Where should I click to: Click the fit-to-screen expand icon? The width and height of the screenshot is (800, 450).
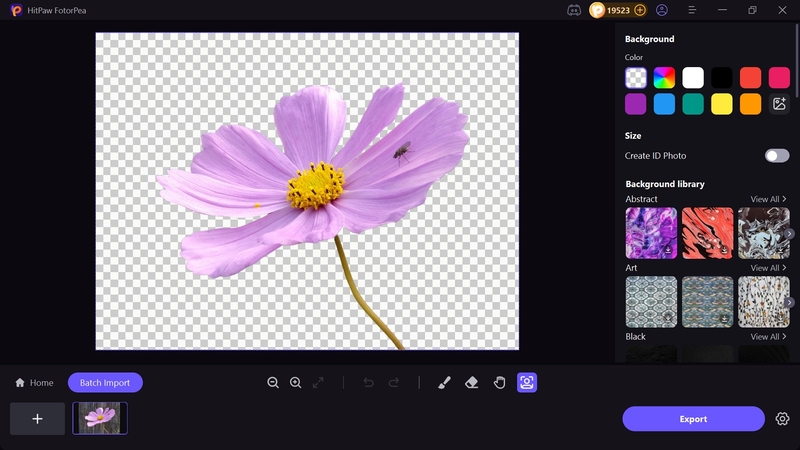point(318,383)
